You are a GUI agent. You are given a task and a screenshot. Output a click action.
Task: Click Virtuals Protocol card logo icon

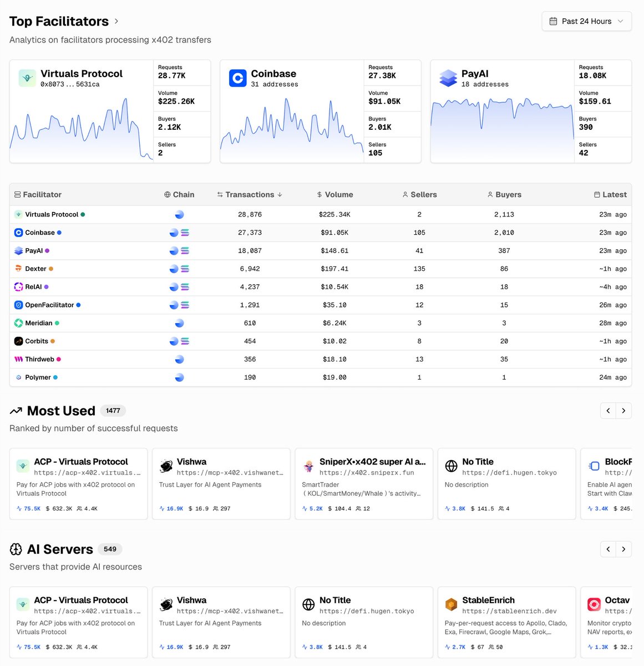pyautogui.click(x=27, y=78)
